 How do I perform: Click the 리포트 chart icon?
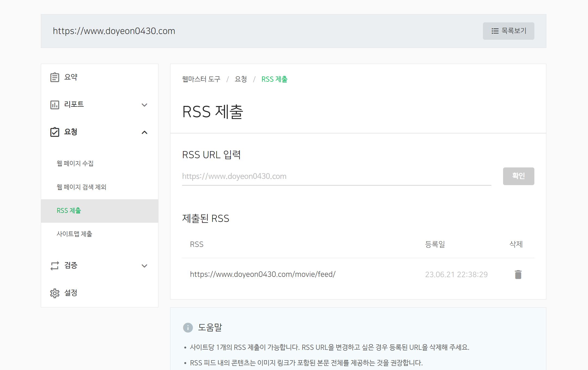tap(55, 105)
